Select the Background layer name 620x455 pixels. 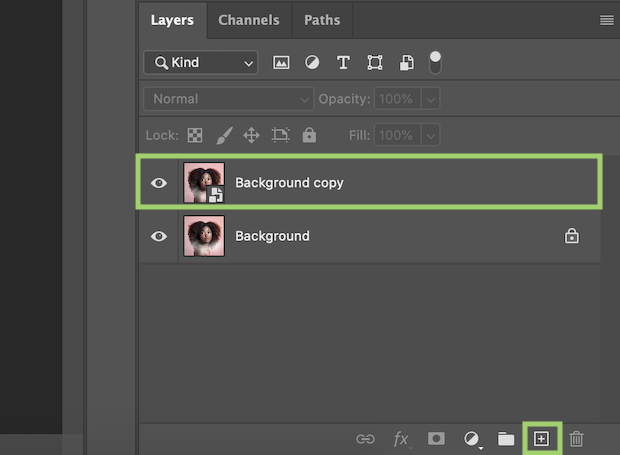pyautogui.click(x=272, y=236)
